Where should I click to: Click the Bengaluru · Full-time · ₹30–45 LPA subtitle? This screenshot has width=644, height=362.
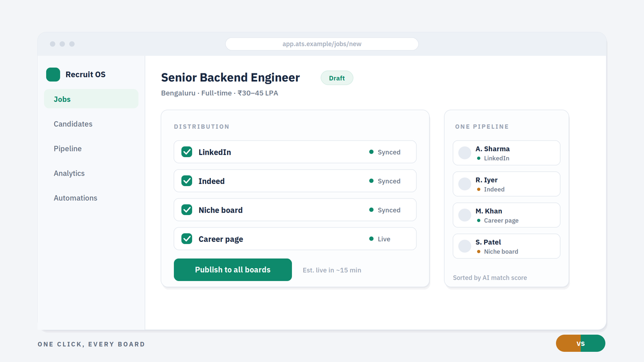tap(219, 93)
